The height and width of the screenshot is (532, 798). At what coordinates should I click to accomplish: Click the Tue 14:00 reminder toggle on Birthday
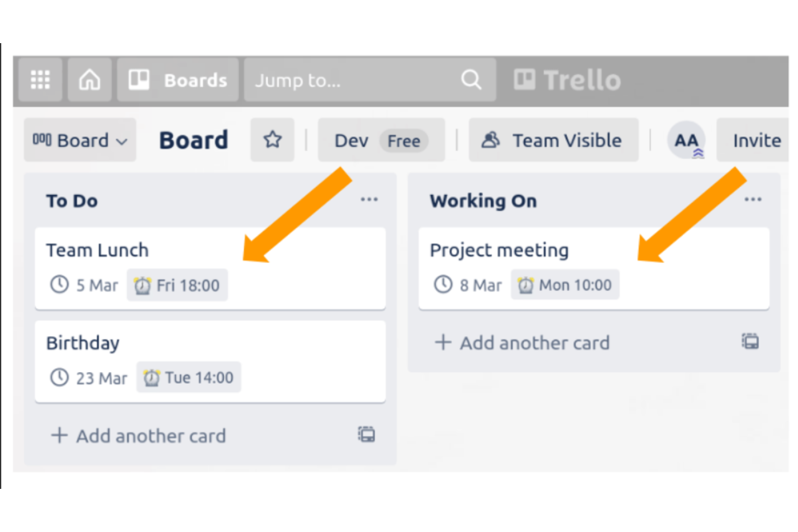(188, 377)
